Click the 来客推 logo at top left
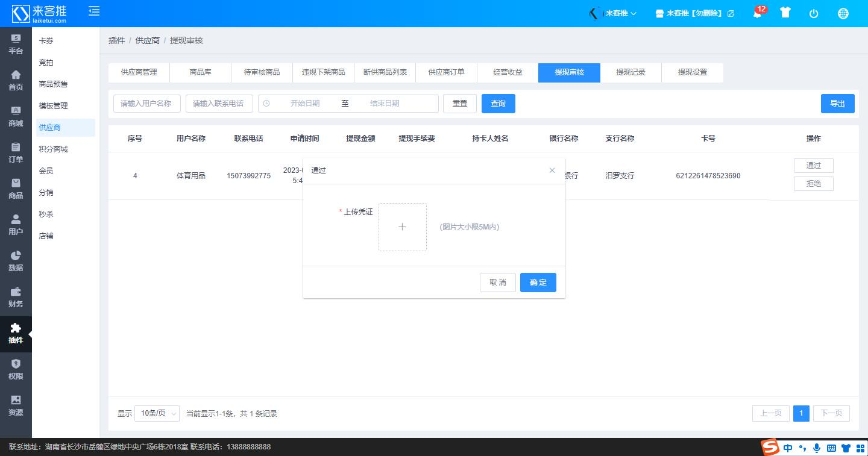Screen dimensions: 868x456 [x=40, y=13]
